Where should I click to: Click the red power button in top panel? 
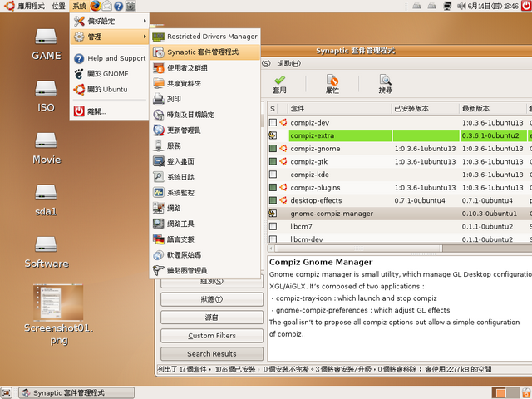526,6
